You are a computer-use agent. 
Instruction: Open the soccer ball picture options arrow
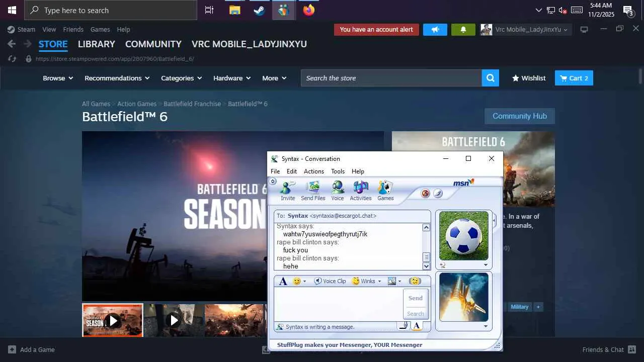[486, 265]
